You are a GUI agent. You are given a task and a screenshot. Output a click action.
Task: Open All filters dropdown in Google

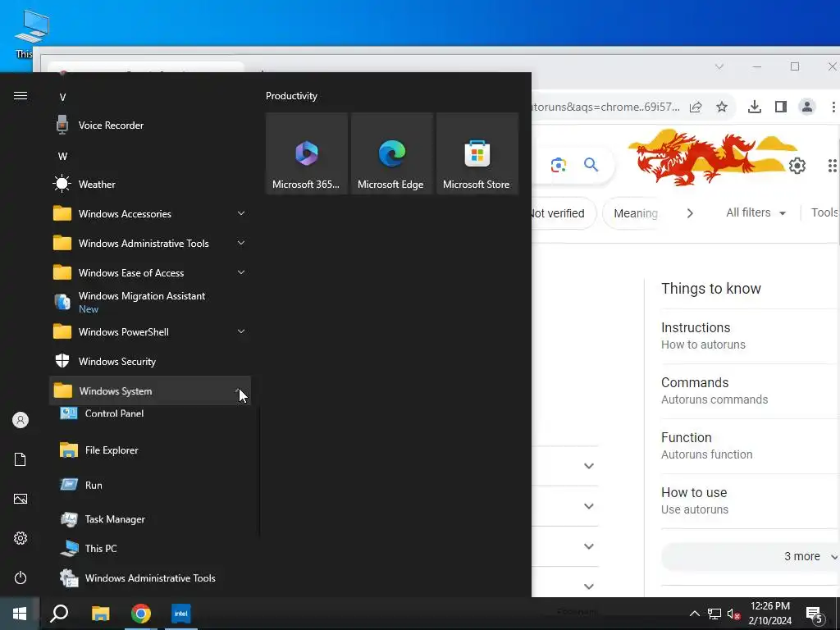click(756, 212)
